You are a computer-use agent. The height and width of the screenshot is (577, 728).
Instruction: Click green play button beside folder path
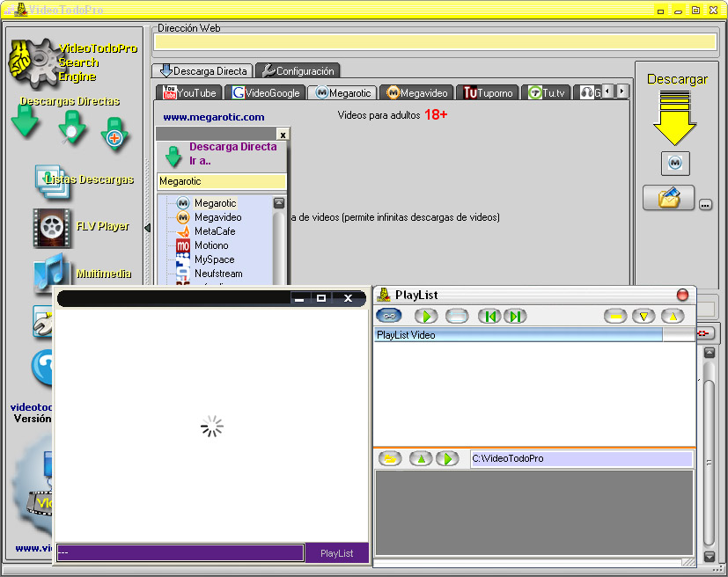[447, 459]
